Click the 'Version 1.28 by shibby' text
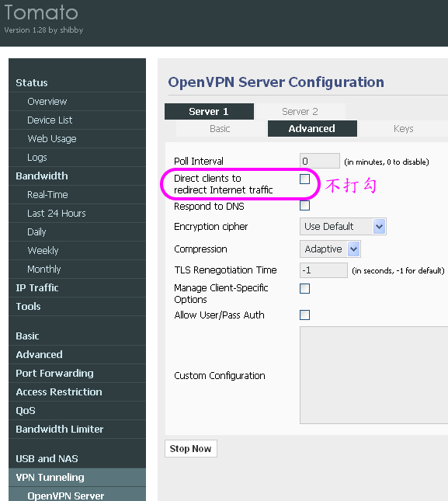The height and width of the screenshot is (501, 448). point(43,30)
